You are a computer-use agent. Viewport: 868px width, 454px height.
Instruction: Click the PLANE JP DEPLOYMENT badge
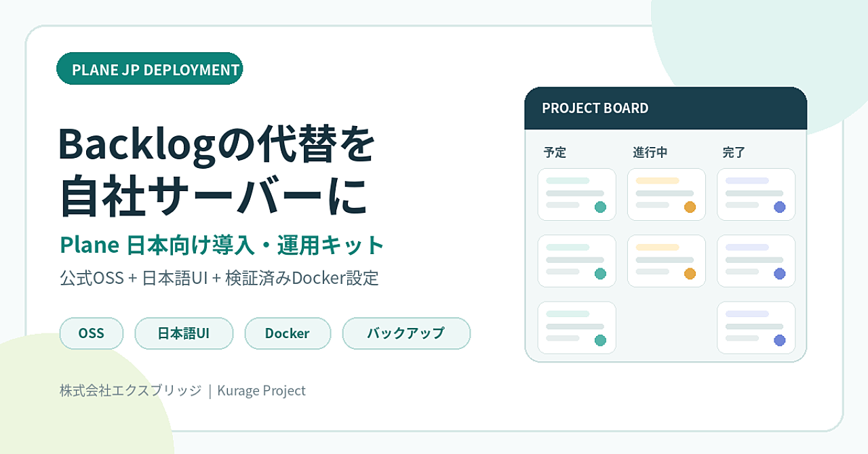click(x=149, y=69)
